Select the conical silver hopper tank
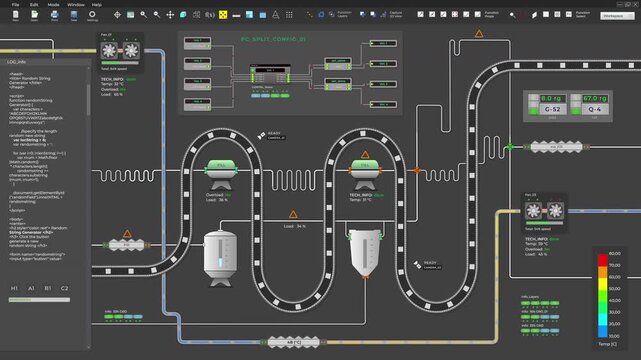 [365, 252]
